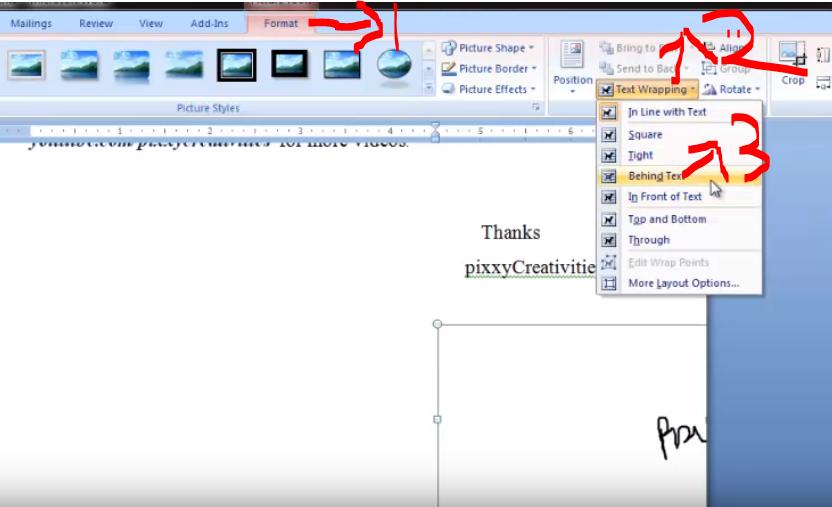Click the Crop tool
Viewport: 832px width, 507px height.
click(x=793, y=63)
